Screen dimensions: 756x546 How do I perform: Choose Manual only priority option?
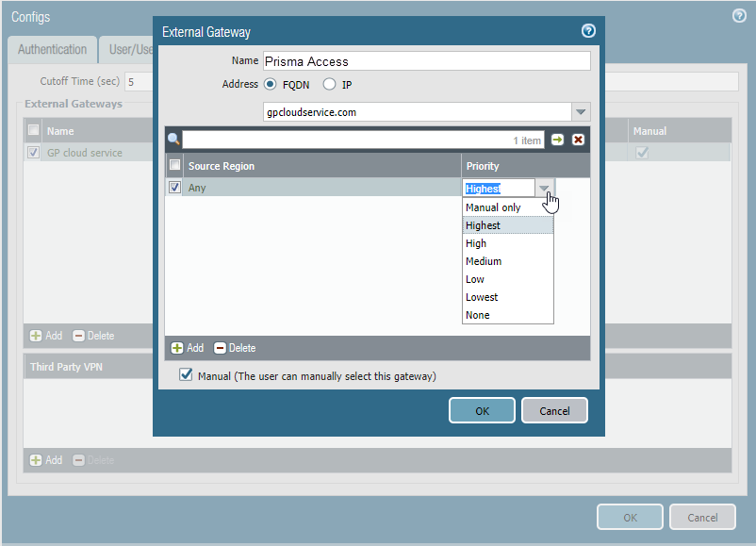tap(508, 207)
